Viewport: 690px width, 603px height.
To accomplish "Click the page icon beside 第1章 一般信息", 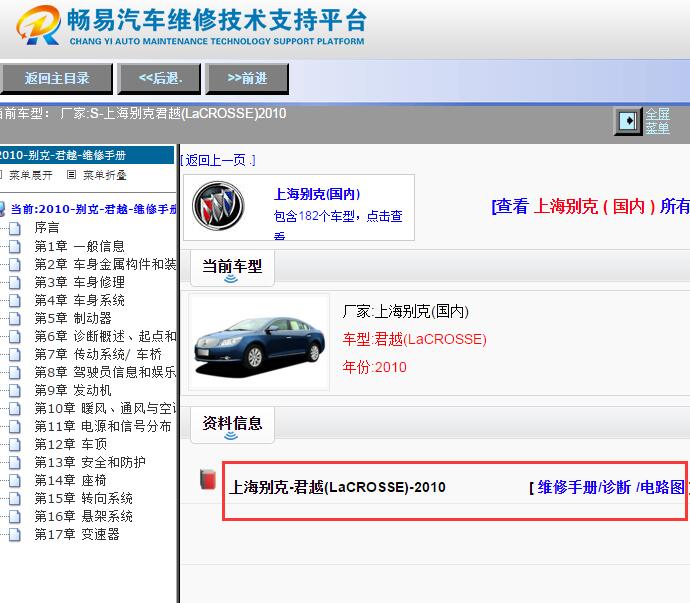I will pos(15,246).
